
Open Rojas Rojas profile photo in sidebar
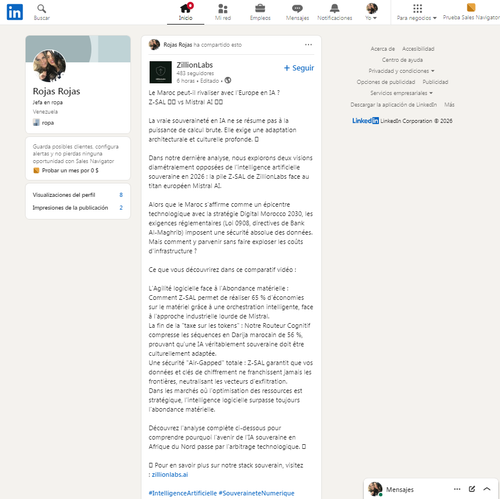49,66
